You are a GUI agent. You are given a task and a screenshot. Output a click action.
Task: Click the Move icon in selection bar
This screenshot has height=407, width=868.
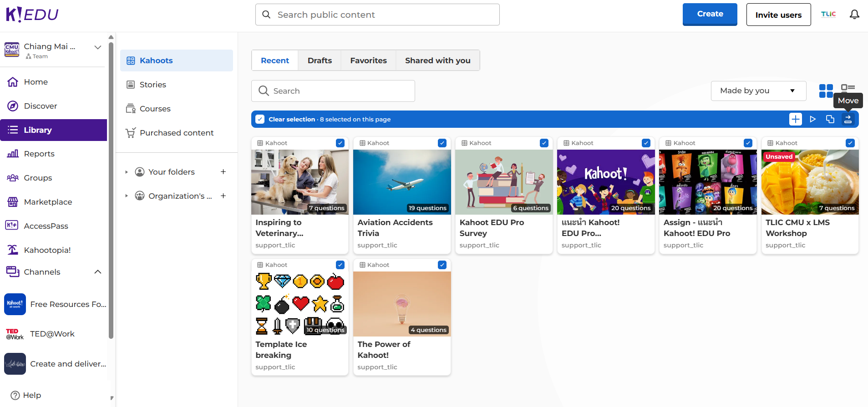848,119
